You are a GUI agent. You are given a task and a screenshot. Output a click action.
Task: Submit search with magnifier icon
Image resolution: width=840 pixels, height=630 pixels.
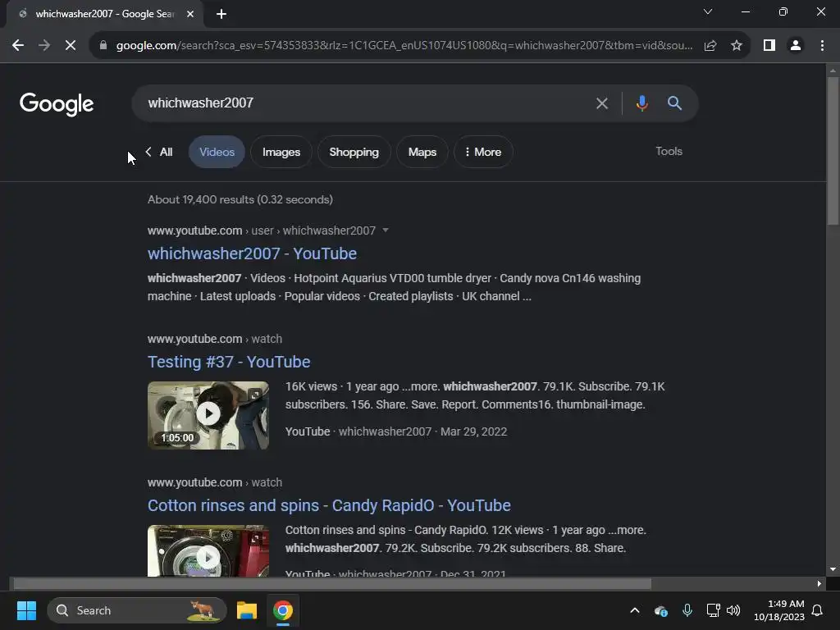[674, 103]
